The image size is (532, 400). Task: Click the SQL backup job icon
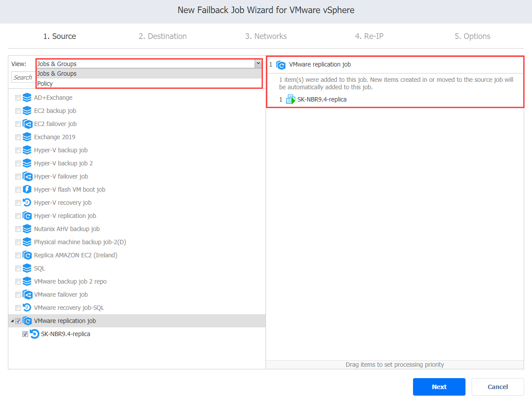[x=27, y=268]
